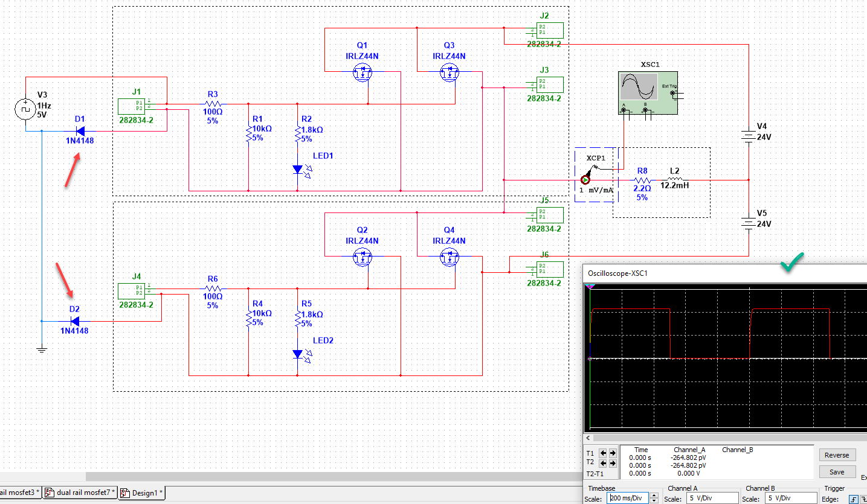Viewport: 867px width, 504px height.
Task: Move cursor T2 right
Action: [613, 463]
